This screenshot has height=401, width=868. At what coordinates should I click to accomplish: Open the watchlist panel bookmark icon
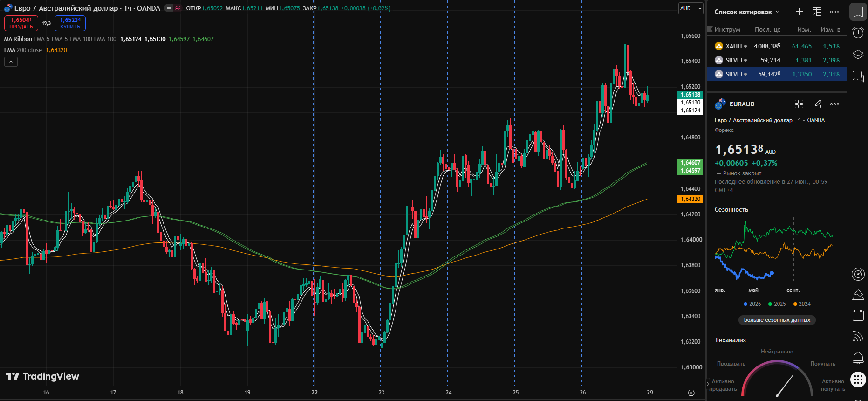[x=858, y=12]
